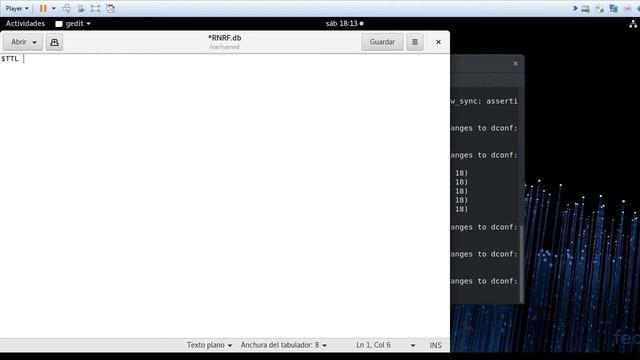Open the Actividades overview
Screen dimensions: 640x360
[25, 24]
